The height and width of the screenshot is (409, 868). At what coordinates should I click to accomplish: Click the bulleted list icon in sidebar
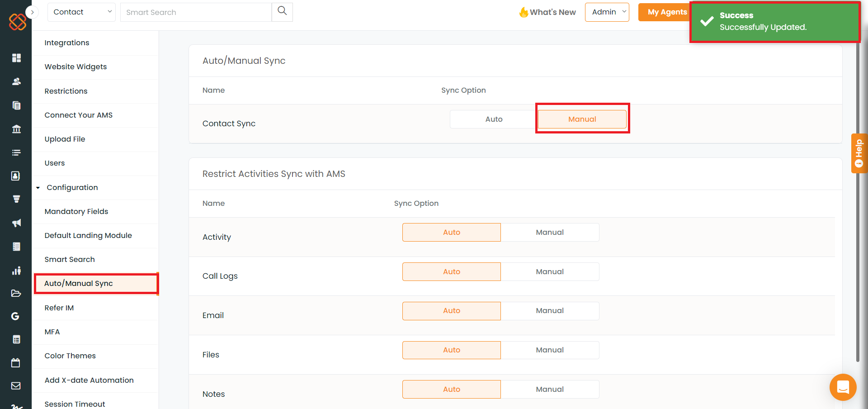(x=16, y=152)
